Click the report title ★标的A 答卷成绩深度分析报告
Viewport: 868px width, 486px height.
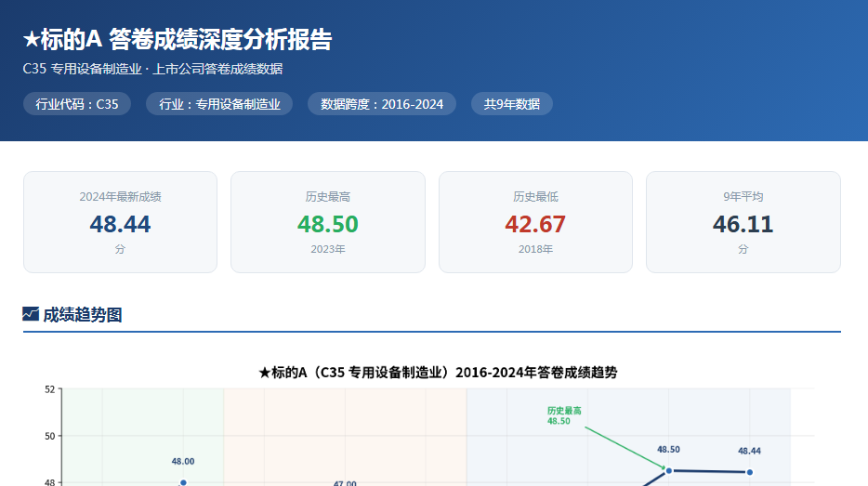coord(178,39)
